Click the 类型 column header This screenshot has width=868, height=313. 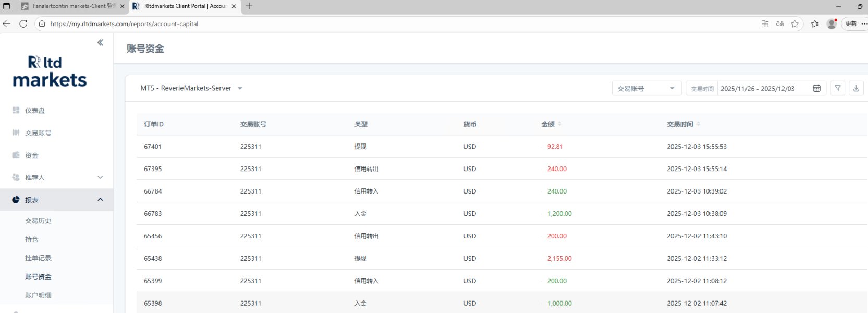point(361,124)
